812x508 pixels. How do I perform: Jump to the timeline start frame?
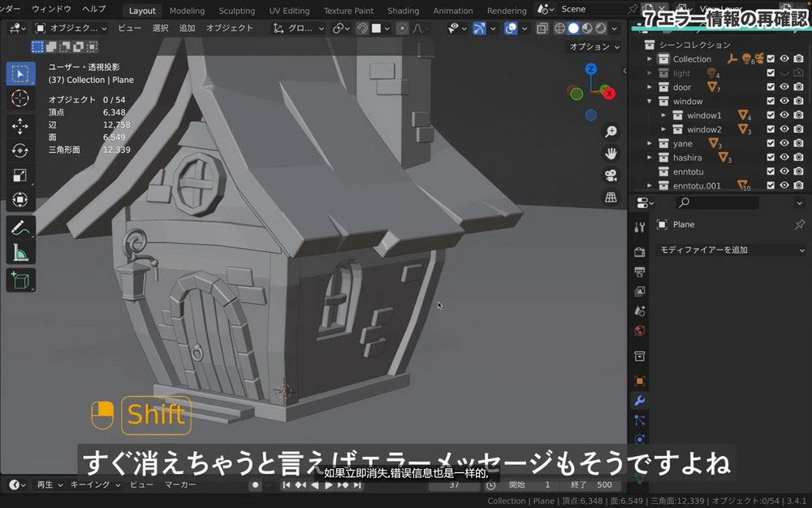point(287,485)
